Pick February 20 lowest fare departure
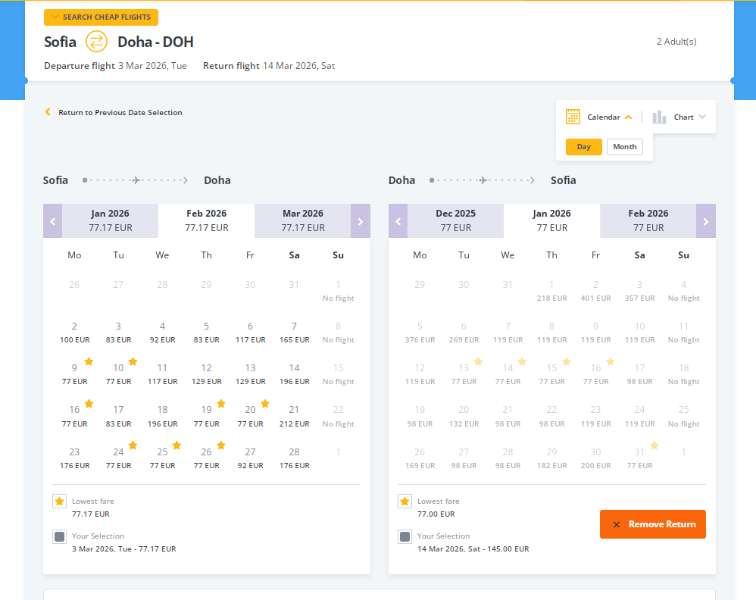 click(x=250, y=416)
